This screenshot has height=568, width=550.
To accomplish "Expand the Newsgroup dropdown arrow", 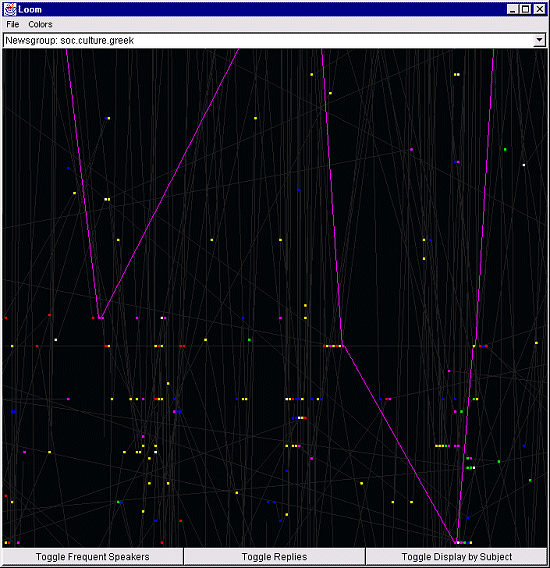I will click(539, 40).
